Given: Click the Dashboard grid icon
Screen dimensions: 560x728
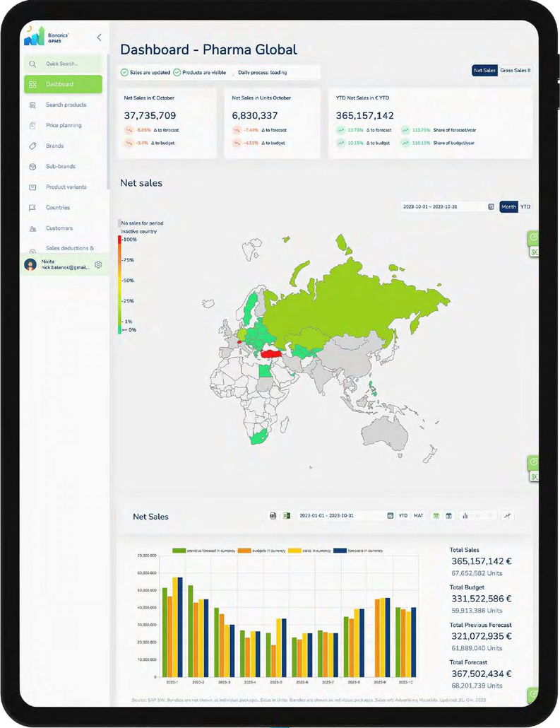Looking at the screenshot, I should [32, 85].
